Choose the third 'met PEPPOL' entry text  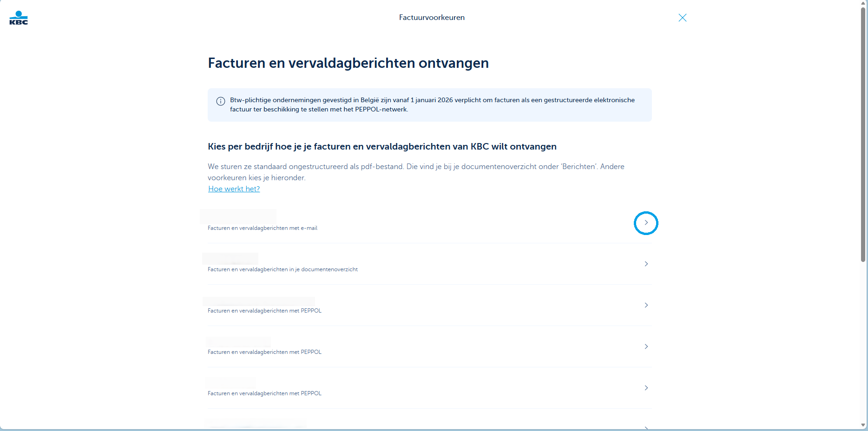(x=264, y=393)
